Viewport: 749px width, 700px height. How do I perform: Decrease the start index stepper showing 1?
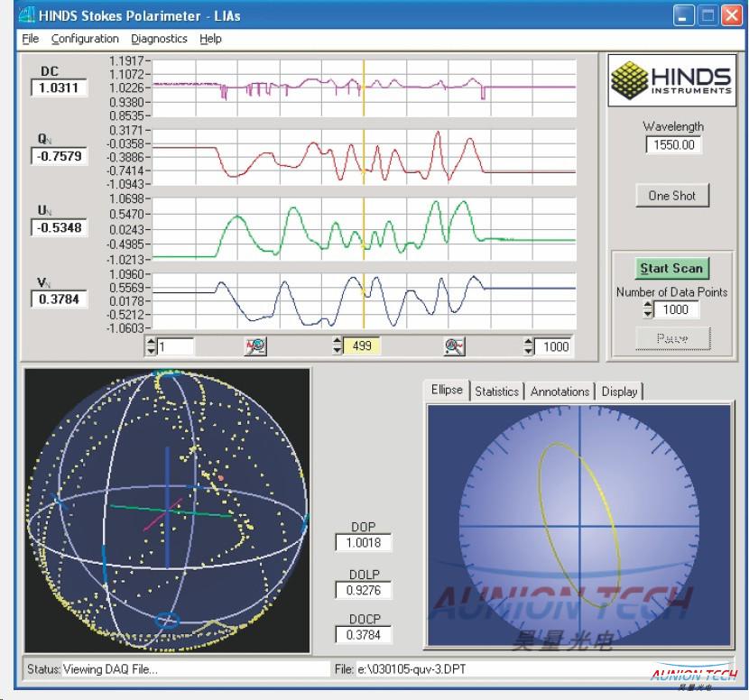click(151, 351)
